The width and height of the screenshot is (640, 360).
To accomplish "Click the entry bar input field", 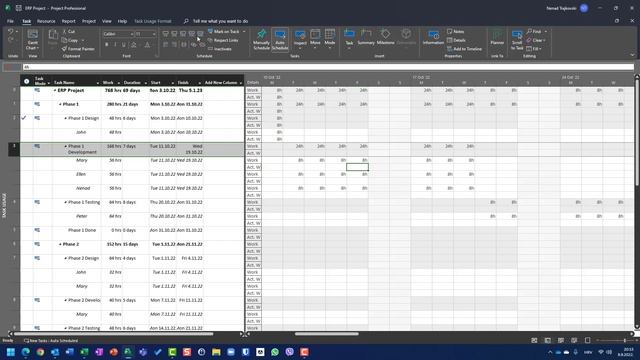I will 328,67.
